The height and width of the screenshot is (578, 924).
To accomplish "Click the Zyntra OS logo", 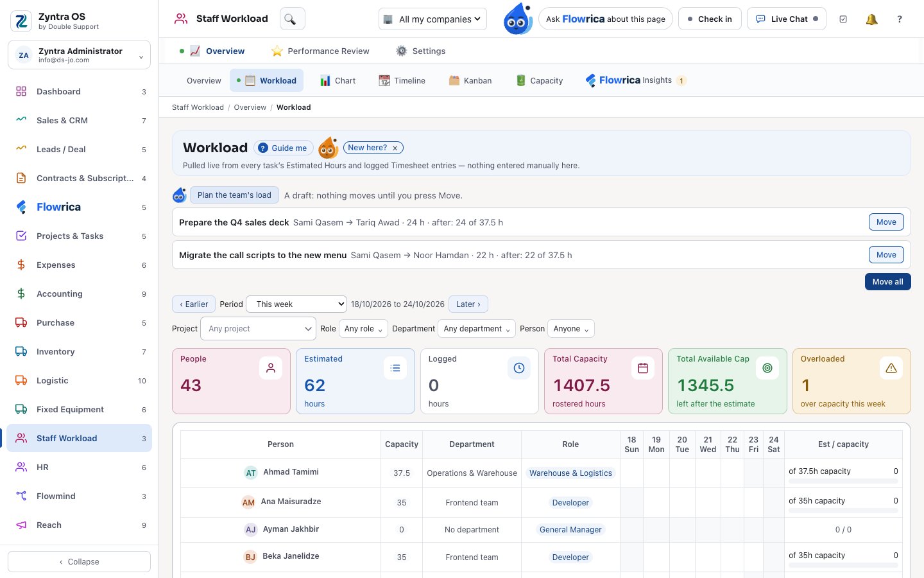I will point(21,21).
